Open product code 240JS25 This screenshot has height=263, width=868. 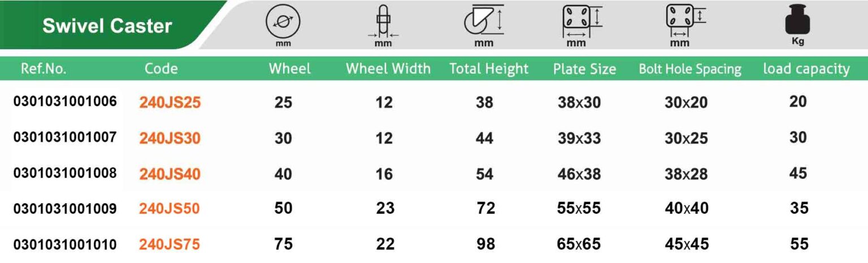point(170,103)
